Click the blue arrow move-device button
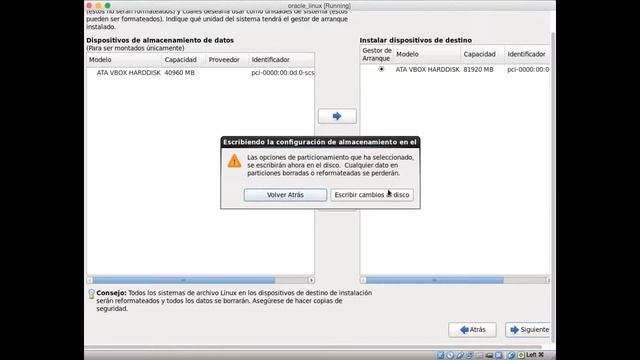 click(337, 116)
